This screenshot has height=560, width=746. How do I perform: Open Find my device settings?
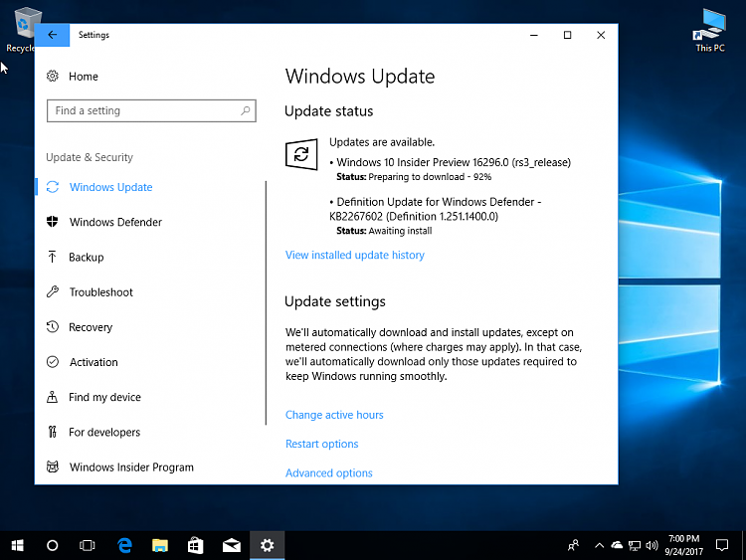(x=104, y=397)
